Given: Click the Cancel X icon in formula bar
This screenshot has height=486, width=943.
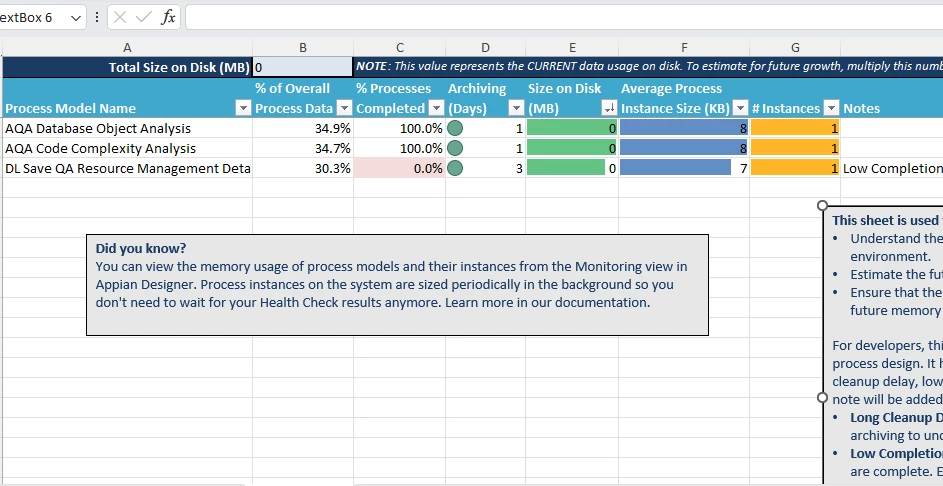Looking at the screenshot, I should (120, 17).
